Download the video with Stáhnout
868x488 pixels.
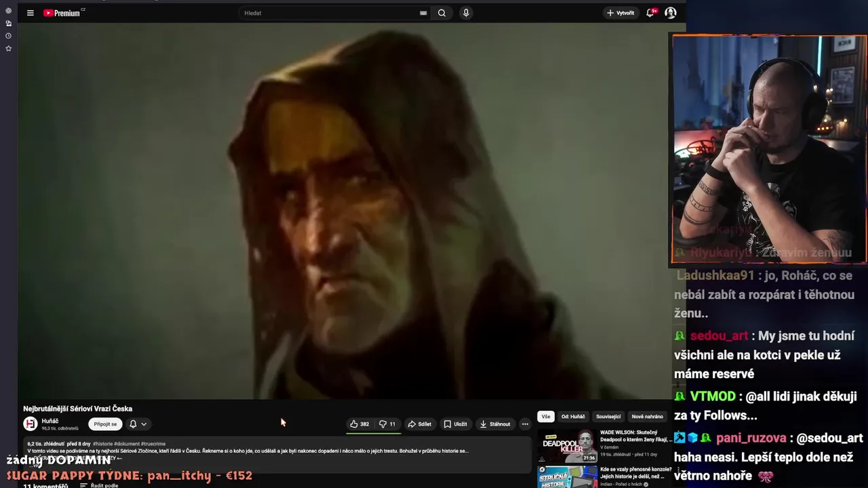tap(495, 424)
